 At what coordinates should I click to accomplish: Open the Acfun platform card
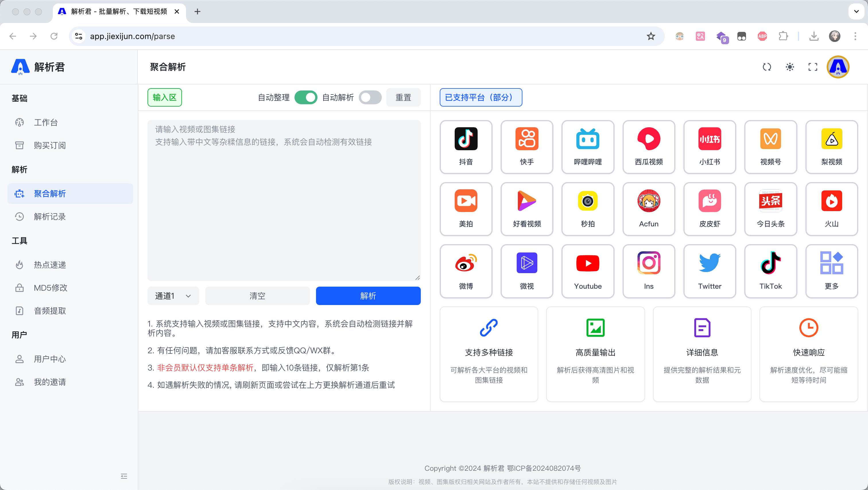pyautogui.click(x=649, y=209)
